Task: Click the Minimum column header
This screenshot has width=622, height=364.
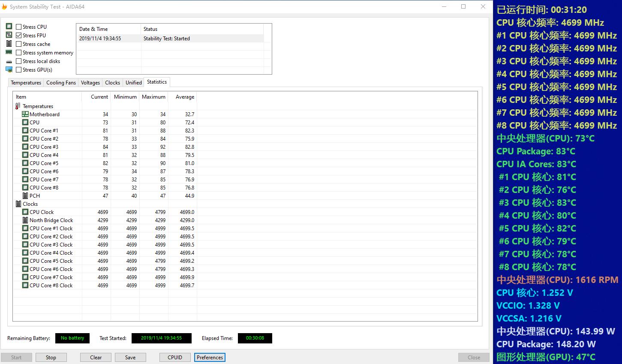Action: 125,97
